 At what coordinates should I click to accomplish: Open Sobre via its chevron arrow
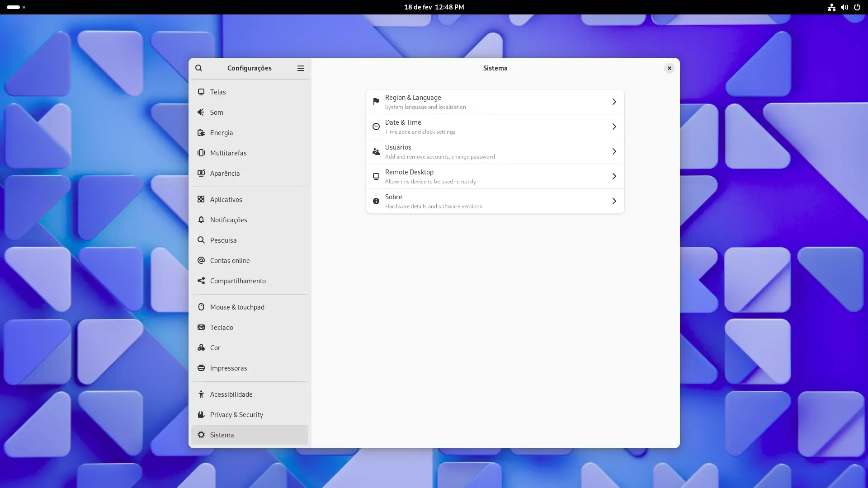tap(614, 201)
